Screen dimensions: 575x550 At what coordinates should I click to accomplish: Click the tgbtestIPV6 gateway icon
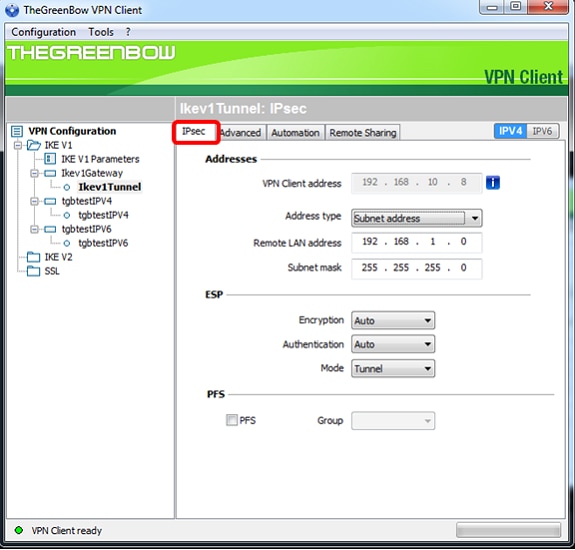[50, 230]
